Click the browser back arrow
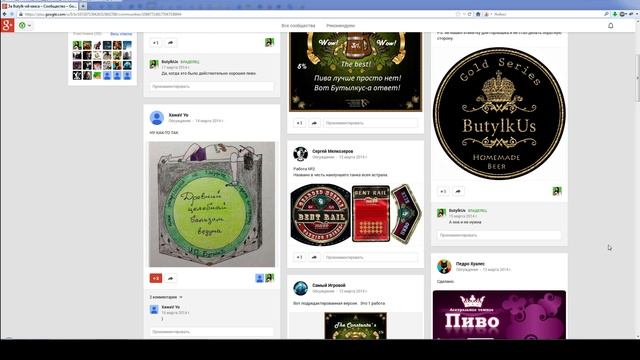Viewport: 640px width, 360px height. tap(4, 14)
